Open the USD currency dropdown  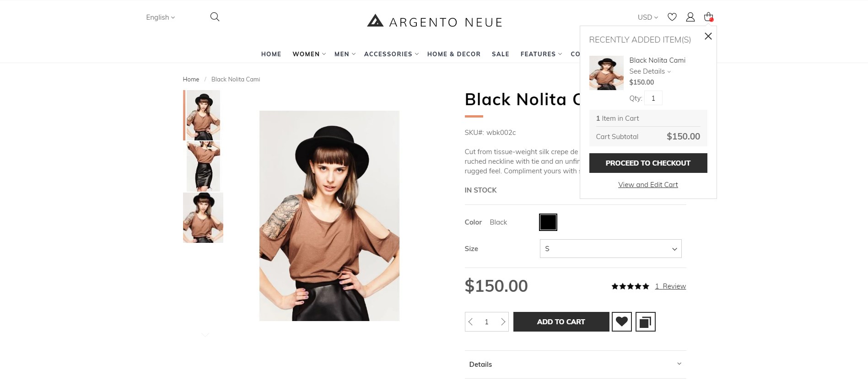pos(647,17)
